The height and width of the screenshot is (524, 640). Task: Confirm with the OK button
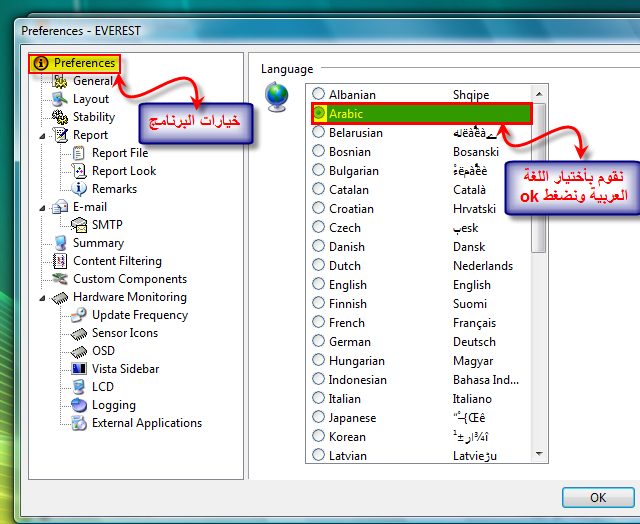tap(598, 497)
